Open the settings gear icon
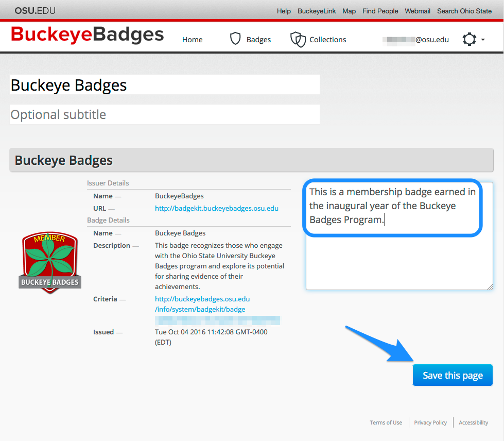 click(470, 39)
